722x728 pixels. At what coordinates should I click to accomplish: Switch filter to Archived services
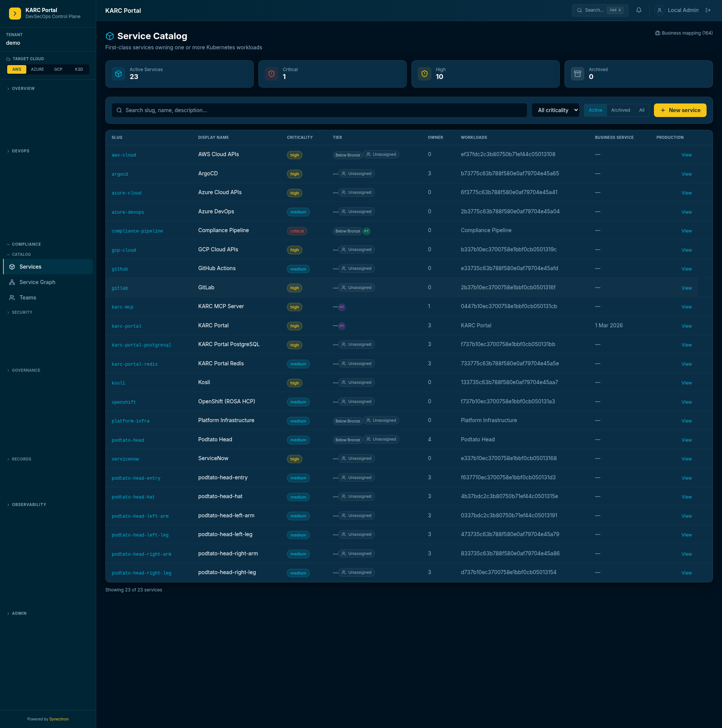620,110
